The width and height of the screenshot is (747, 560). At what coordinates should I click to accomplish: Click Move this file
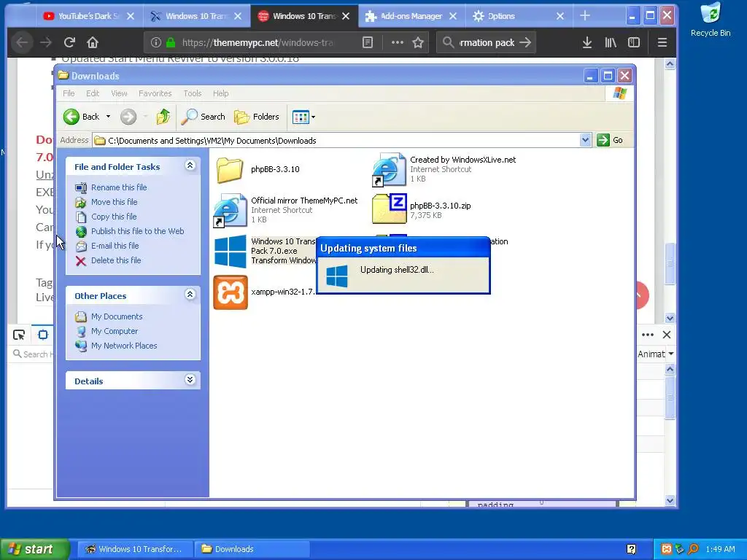point(114,202)
